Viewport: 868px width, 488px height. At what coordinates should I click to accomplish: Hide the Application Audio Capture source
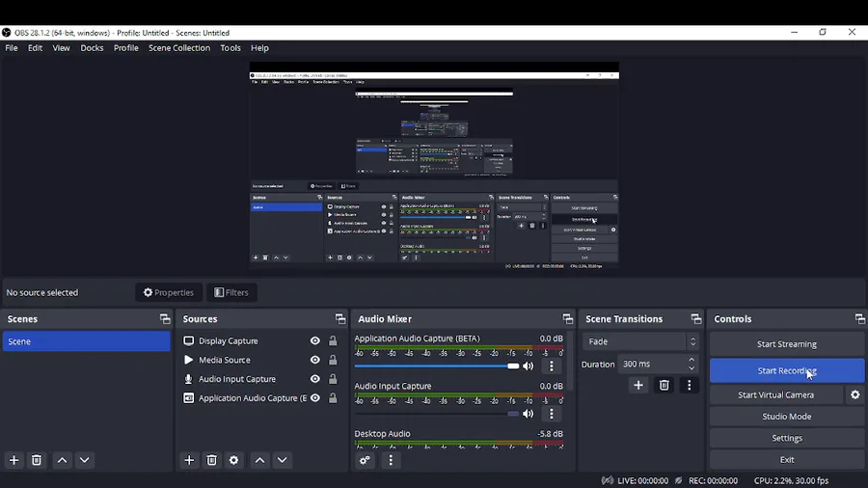coord(315,397)
